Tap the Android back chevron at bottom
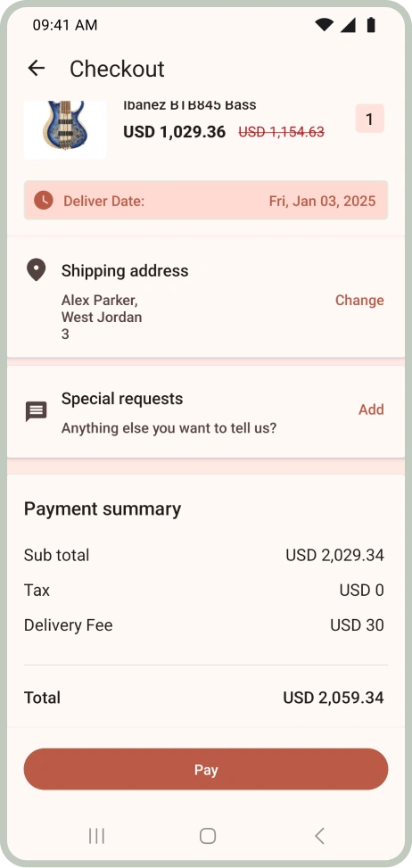The image size is (412, 868). click(319, 836)
